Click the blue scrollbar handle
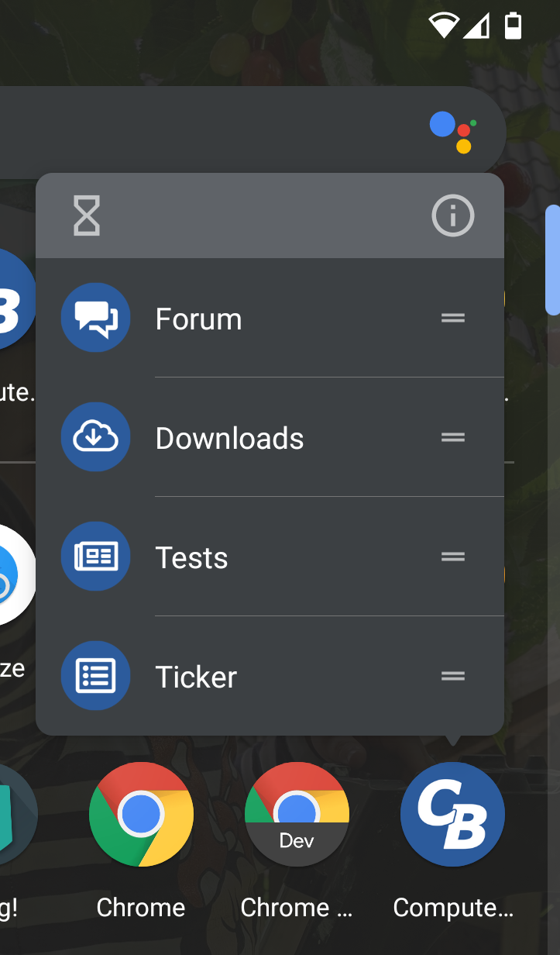This screenshot has height=955, width=560. (553, 260)
